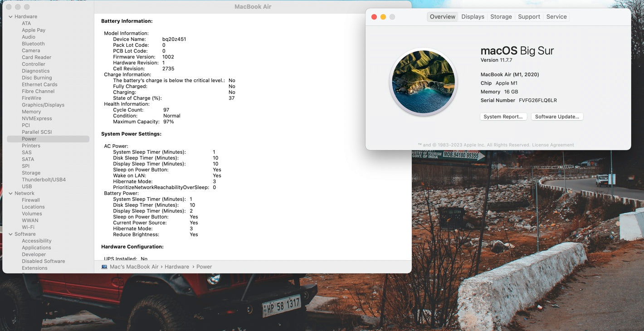644x331 pixels.
Task: Collapse the Software section disclosure triangle
Action: 10,234
